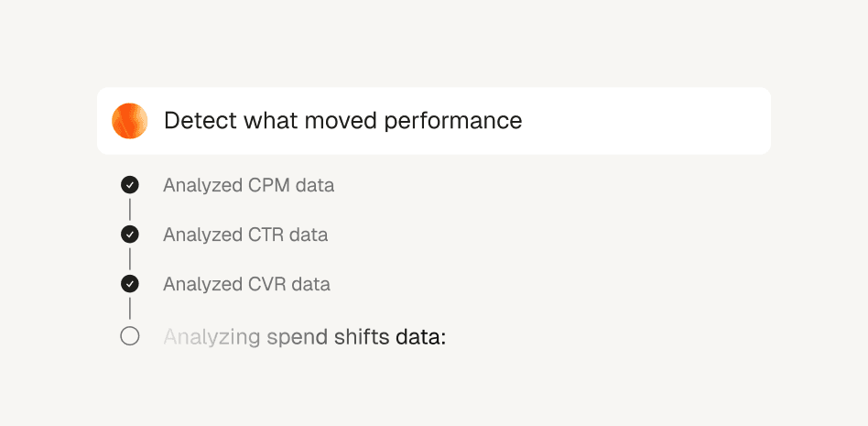The height and width of the screenshot is (426, 868).
Task: Click the Detect what moved performance title
Action: point(342,121)
